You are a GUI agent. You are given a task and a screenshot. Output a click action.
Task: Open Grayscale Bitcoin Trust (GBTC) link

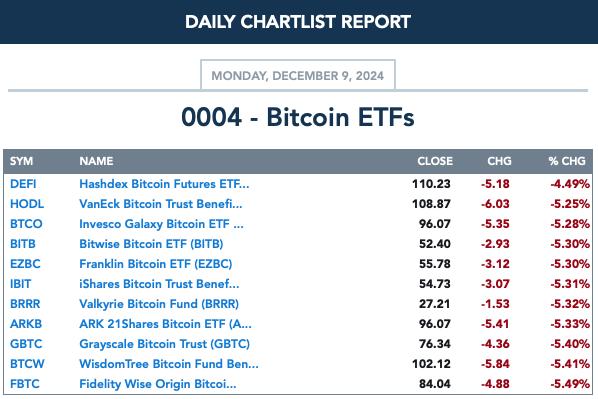pyautogui.click(x=164, y=344)
